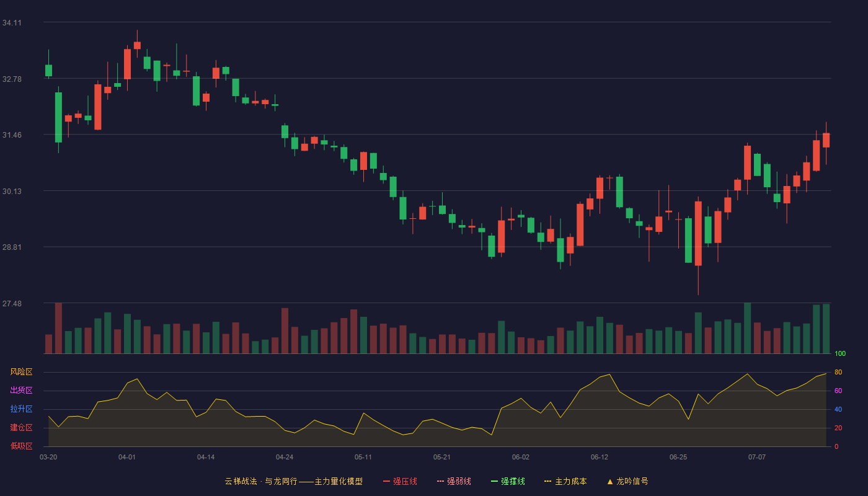This screenshot has width=868, height=496.
Task: Click the 04-24 date label
Action: click(285, 457)
